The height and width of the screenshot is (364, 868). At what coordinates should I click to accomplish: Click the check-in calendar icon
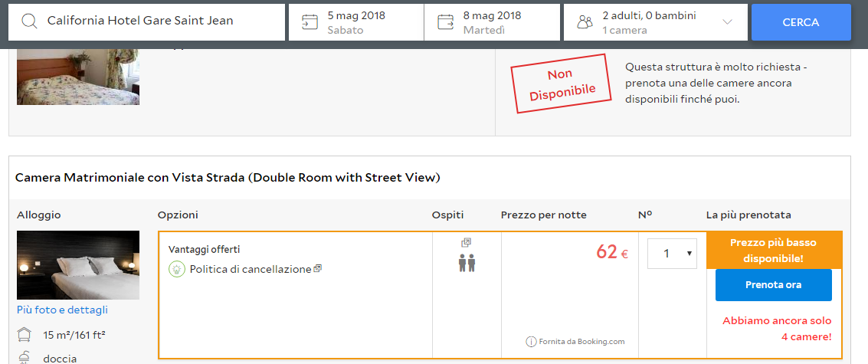pyautogui.click(x=310, y=21)
